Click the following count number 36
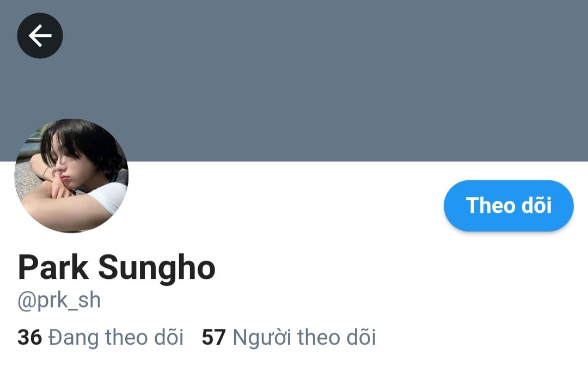The width and height of the screenshot is (588, 367). pyautogui.click(x=29, y=337)
